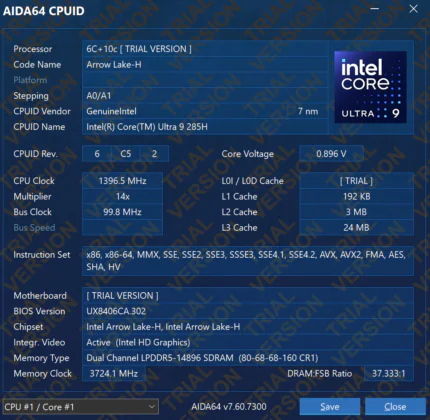Viewport: 430px width, 420px height.
Task: Click the empty Platform value field
Action: pyautogui.click(x=205, y=80)
